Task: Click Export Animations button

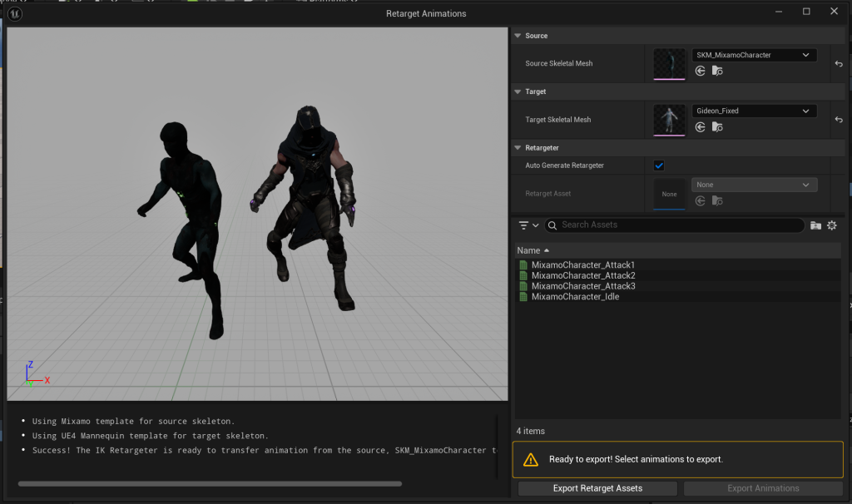Action: (763, 488)
